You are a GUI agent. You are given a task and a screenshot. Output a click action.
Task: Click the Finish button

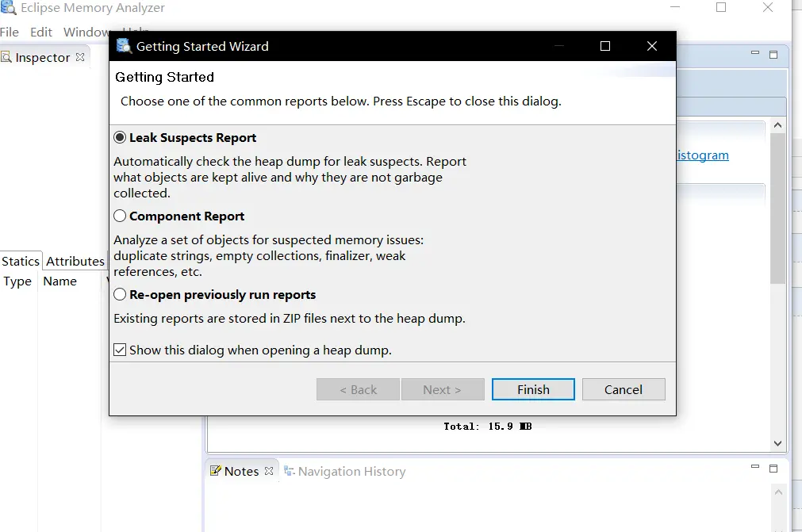(533, 389)
